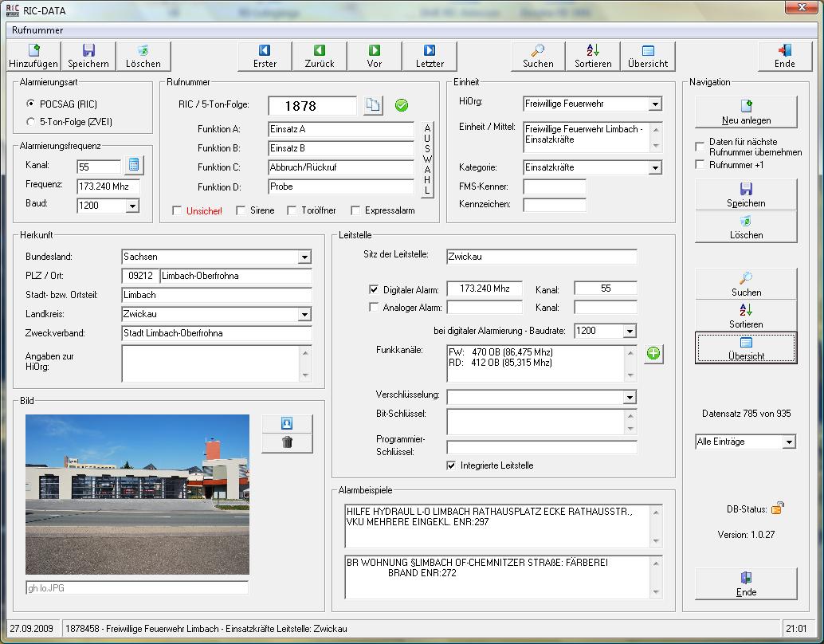Click the Sitz der Leitstelle text field

point(541,257)
